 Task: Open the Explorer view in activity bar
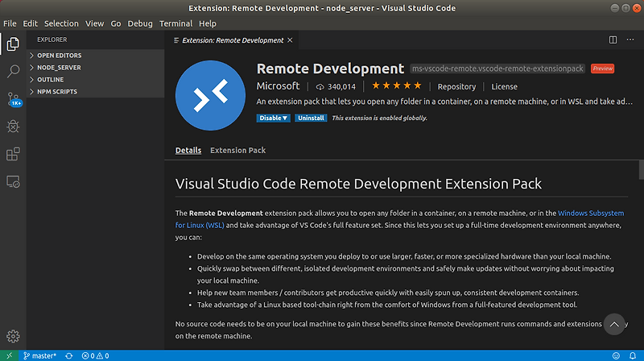pyautogui.click(x=13, y=44)
